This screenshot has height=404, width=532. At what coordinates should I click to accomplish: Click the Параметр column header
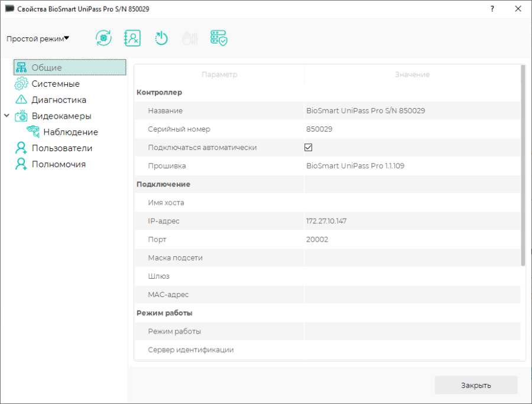tap(219, 74)
